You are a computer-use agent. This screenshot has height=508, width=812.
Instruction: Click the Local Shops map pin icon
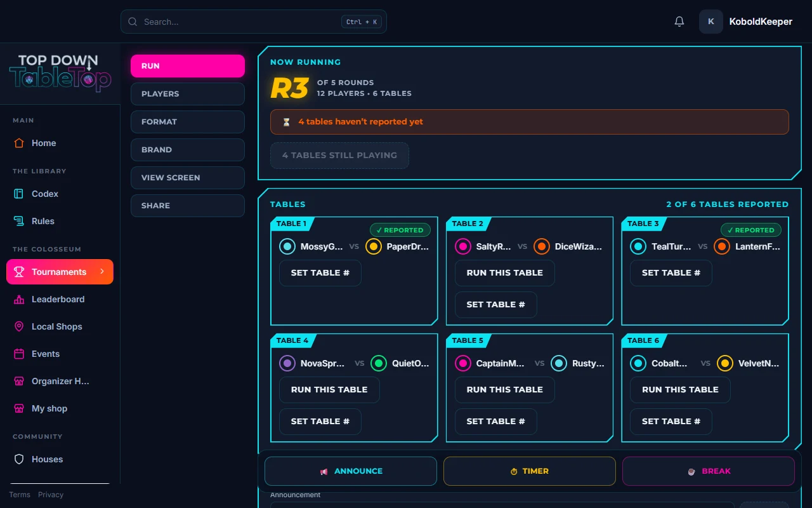pyautogui.click(x=19, y=326)
